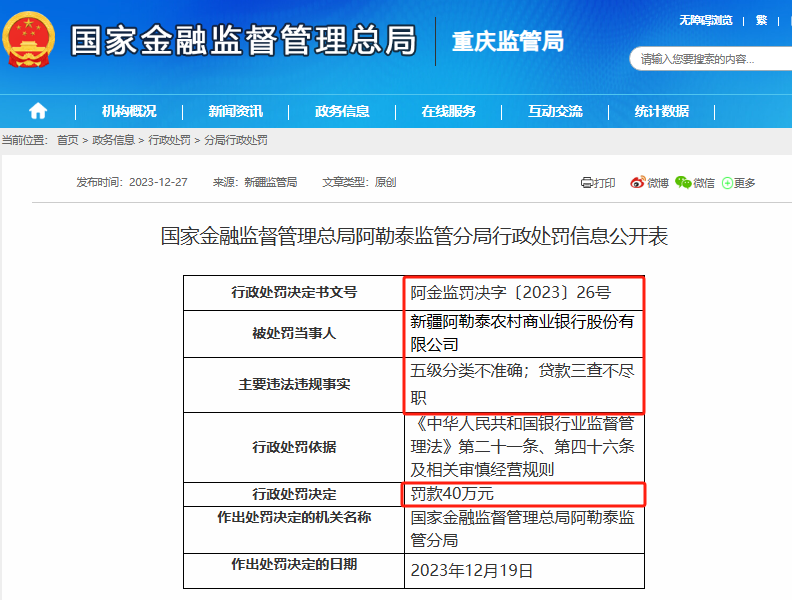Viewport: 792px width, 600px height.
Task: Click the 无障碍浏览 accessibility link
Action: pyautogui.click(x=706, y=20)
